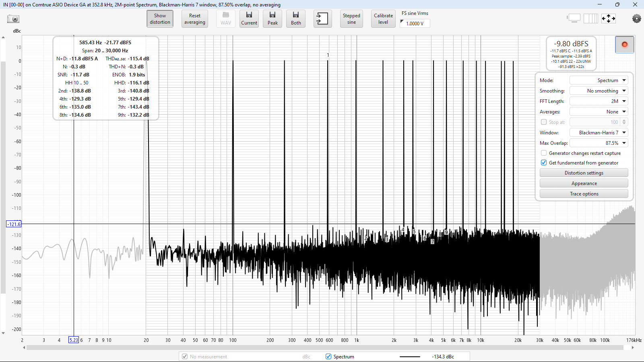
Task: Open Distortion settings
Action: point(584,173)
